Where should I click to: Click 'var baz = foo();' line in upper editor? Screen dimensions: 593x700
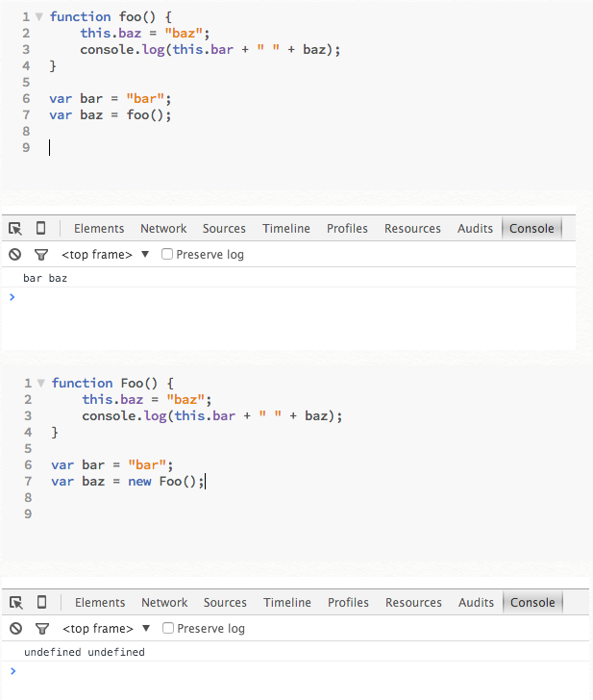(x=111, y=115)
